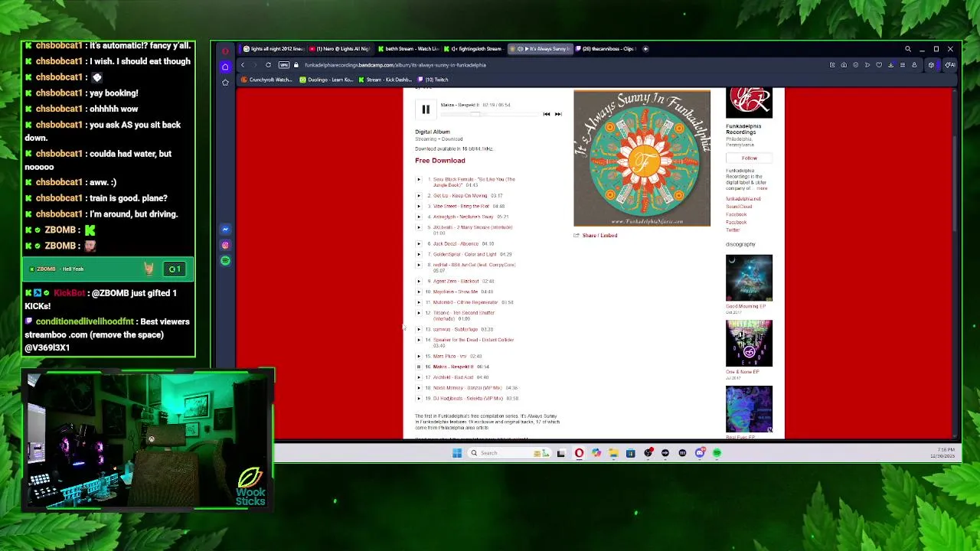Open browser tab search magnifier icon
980x551 pixels.
[x=908, y=49]
